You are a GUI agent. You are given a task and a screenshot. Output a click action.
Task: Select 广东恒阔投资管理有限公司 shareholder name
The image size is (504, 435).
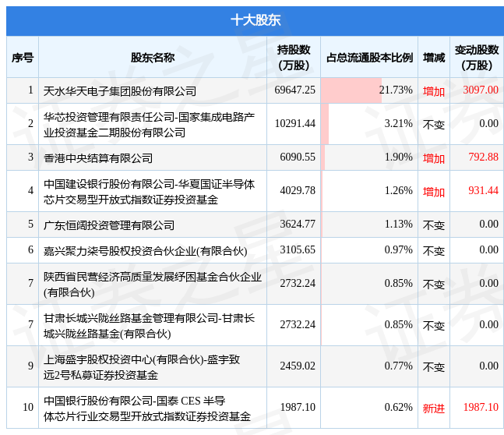(x=109, y=225)
